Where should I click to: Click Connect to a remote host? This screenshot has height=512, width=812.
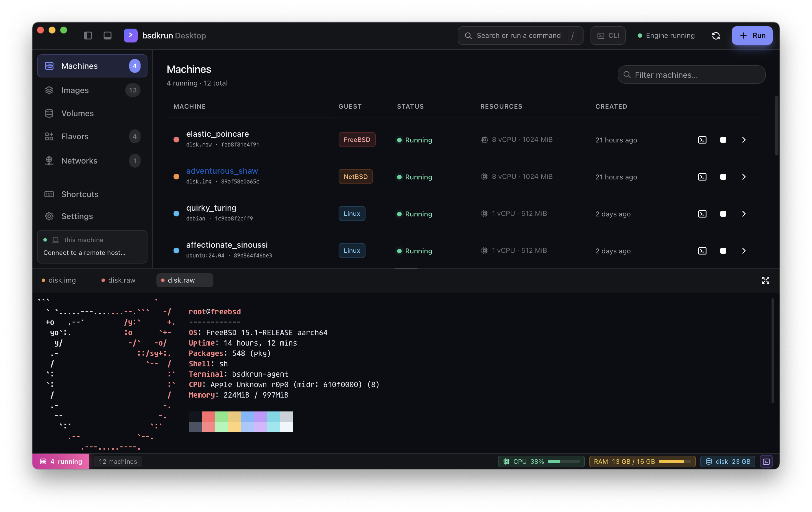(84, 253)
